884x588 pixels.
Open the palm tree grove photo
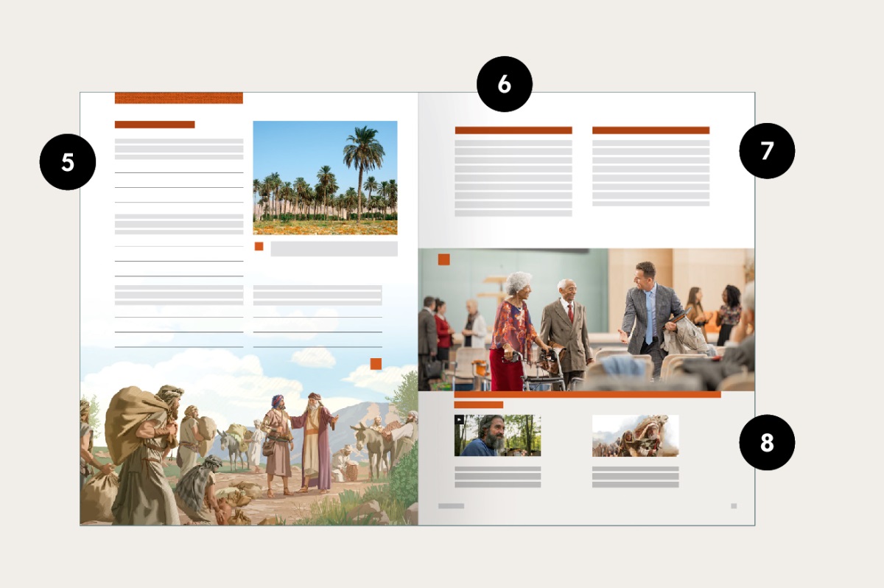[x=325, y=178]
